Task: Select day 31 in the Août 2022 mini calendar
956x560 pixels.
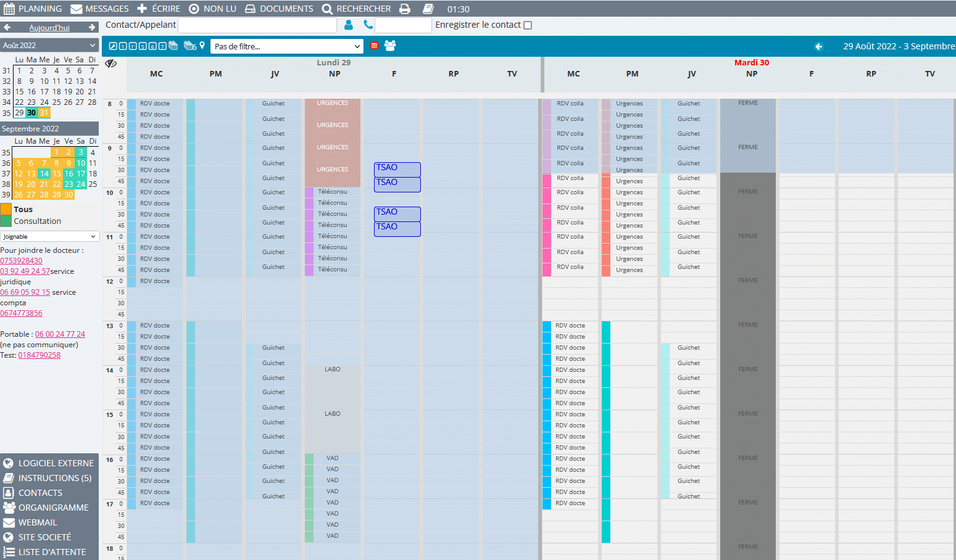Action: click(x=44, y=113)
